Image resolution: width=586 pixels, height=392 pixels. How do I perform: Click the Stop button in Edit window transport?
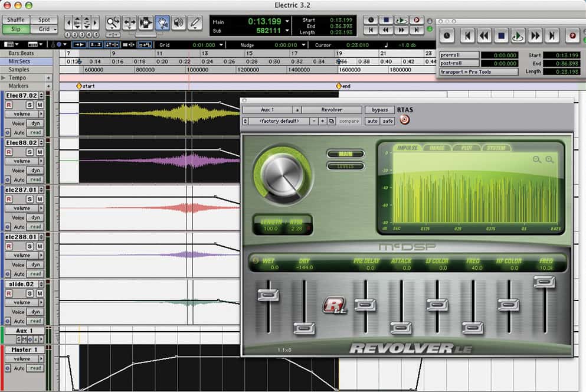tap(386, 20)
